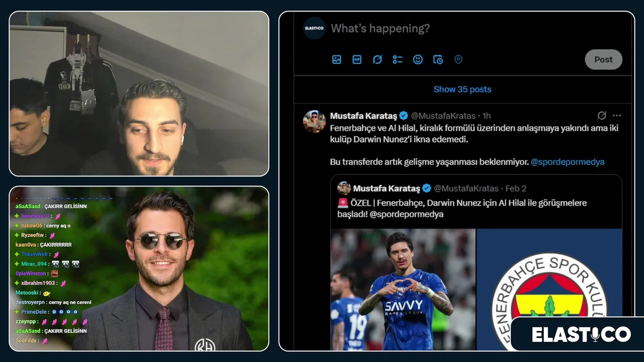Open Mustafa Karataş avatar on main tweet
644x362 pixels.
(314, 121)
